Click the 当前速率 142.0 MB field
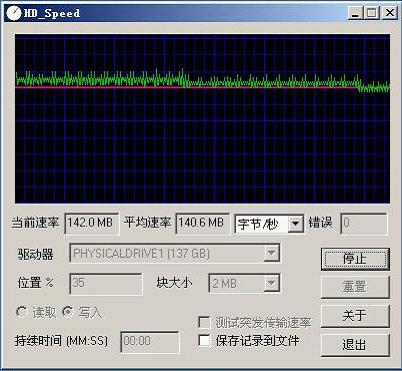 point(91,223)
